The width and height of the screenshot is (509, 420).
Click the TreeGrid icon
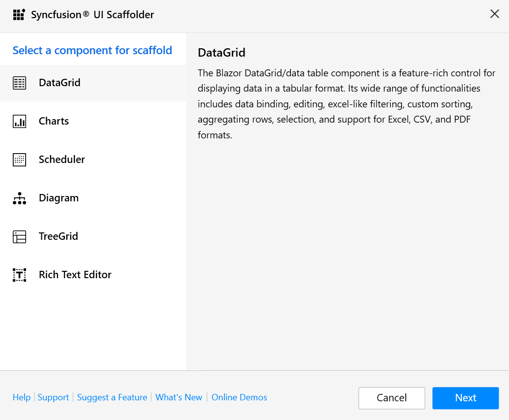pos(19,236)
